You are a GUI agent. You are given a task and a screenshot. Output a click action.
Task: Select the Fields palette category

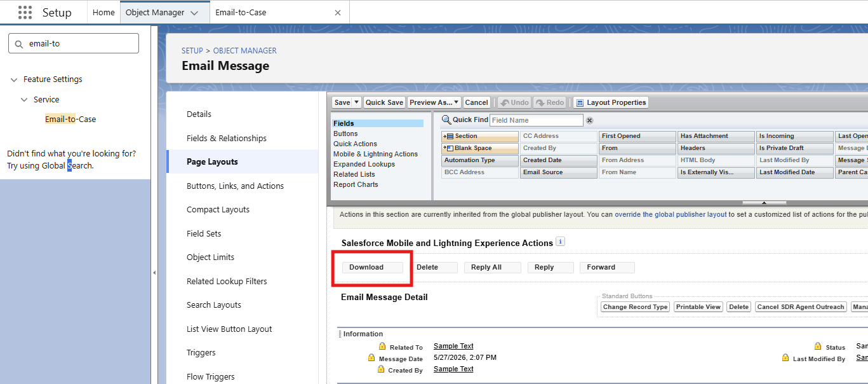[378, 123]
